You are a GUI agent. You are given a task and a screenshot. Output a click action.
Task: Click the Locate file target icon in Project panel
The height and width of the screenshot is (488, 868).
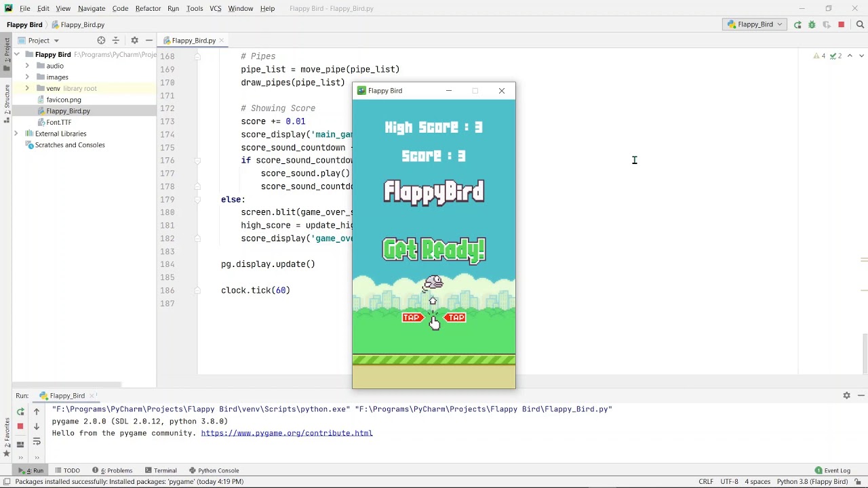click(x=101, y=40)
